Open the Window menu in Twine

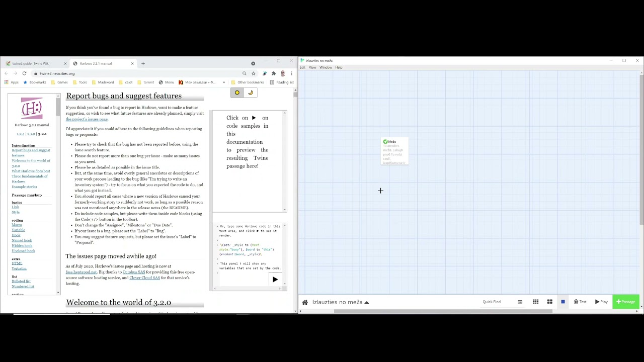tap(326, 67)
